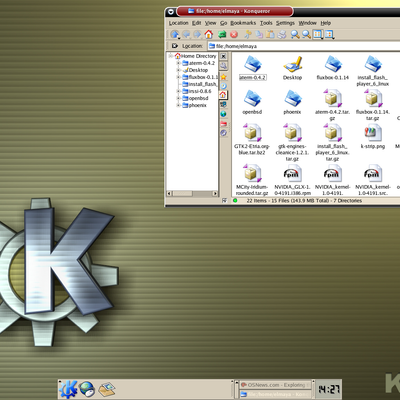Expand the Desktop tree node
The height and width of the screenshot is (400, 400).
tap(178, 70)
